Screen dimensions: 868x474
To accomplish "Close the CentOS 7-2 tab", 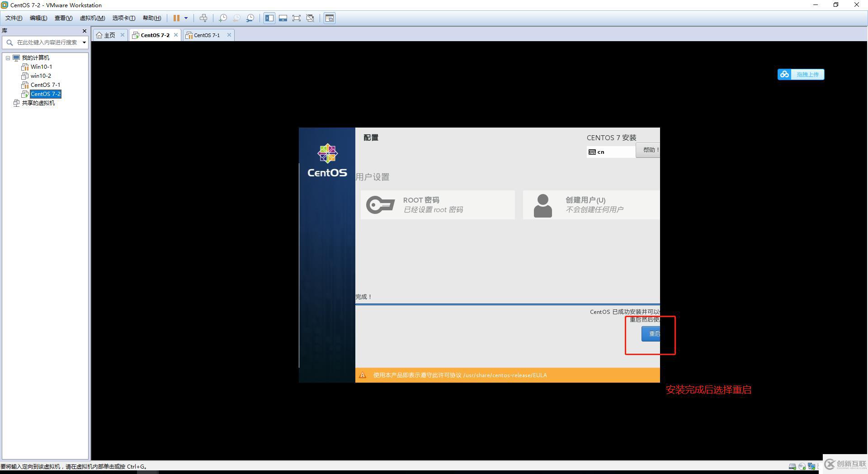I will [x=176, y=35].
